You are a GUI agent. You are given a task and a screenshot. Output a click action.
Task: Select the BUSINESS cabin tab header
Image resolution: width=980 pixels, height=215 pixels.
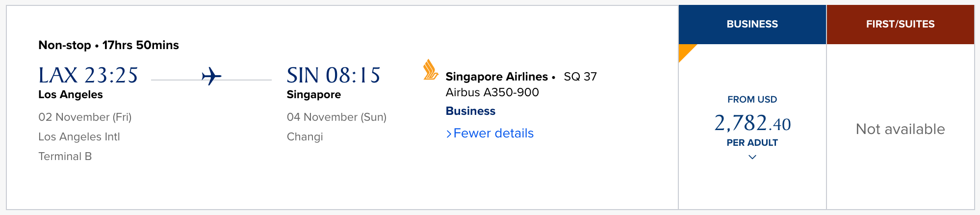pyautogui.click(x=752, y=25)
